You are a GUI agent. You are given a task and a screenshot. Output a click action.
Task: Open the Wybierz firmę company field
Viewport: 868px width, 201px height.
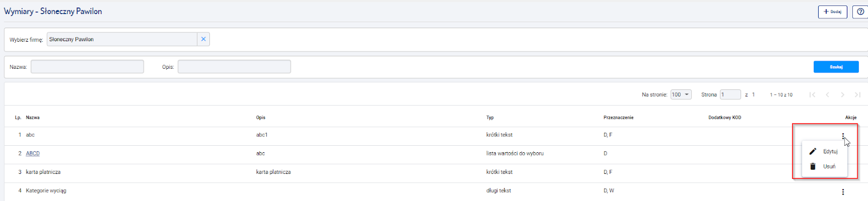pyautogui.click(x=122, y=39)
